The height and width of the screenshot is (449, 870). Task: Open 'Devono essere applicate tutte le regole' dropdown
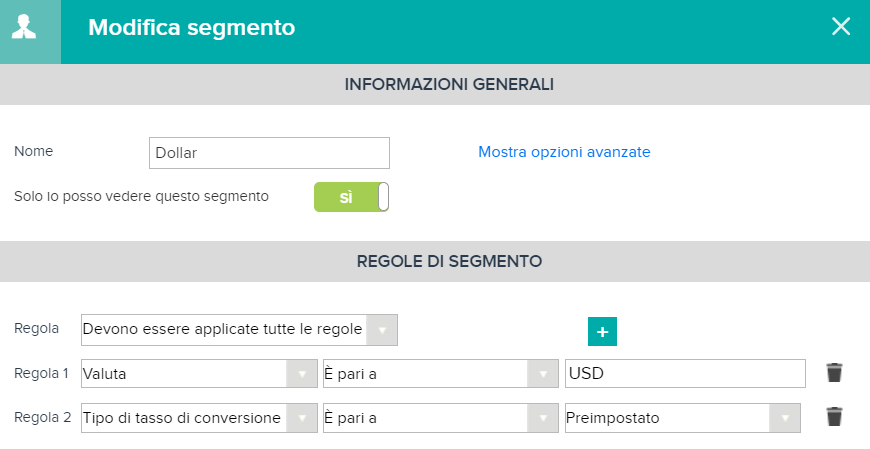pos(239,330)
